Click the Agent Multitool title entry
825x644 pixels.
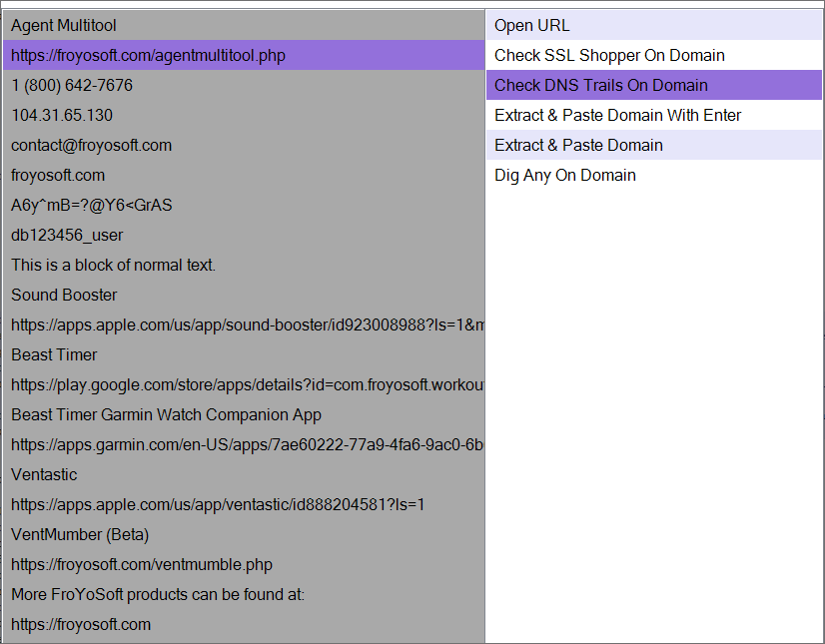(244, 25)
